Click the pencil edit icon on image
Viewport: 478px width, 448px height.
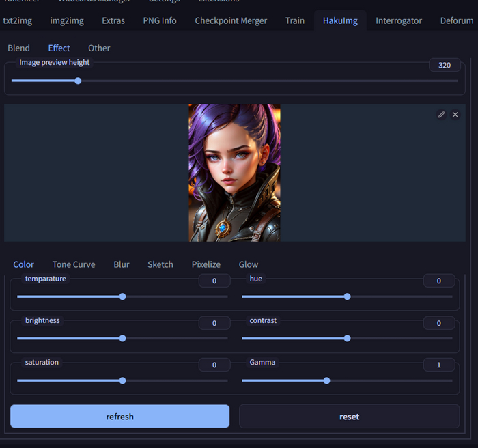click(x=441, y=115)
